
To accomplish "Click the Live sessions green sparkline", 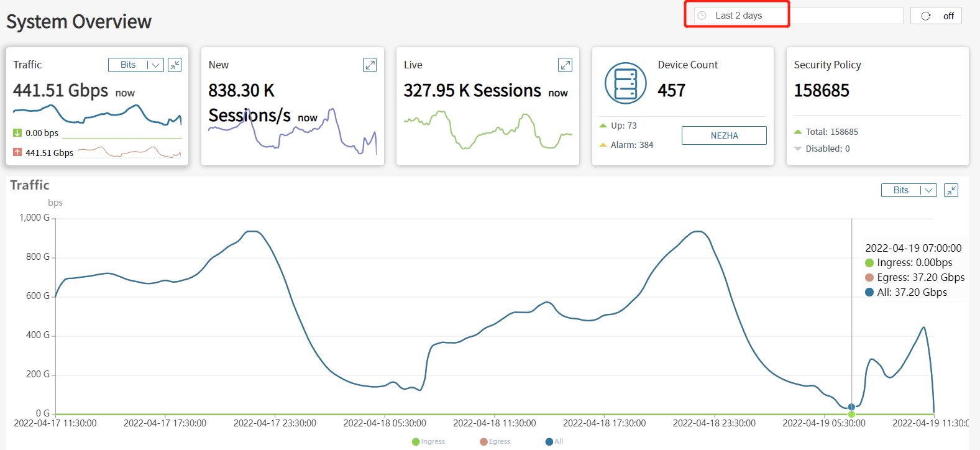I will coord(488,131).
